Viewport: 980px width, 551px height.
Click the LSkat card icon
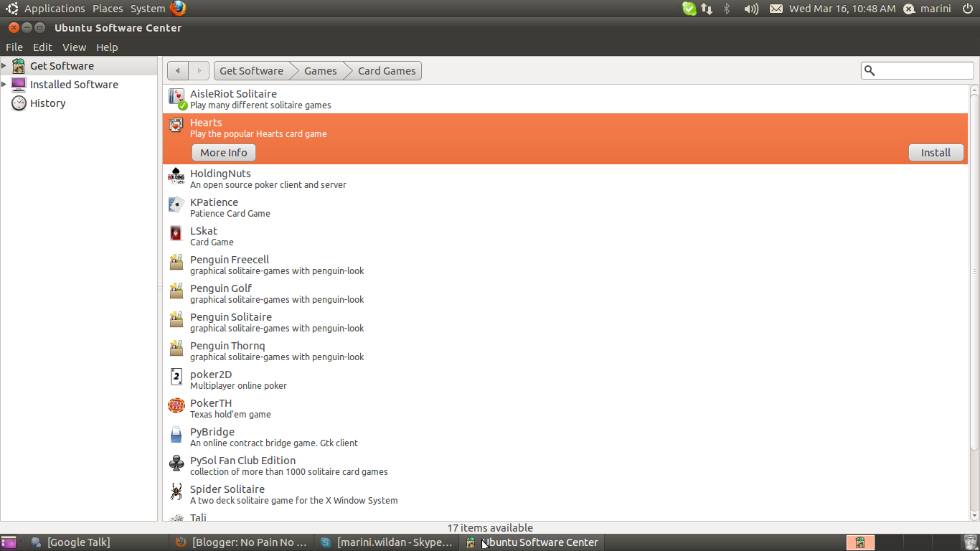(x=176, y=233)
